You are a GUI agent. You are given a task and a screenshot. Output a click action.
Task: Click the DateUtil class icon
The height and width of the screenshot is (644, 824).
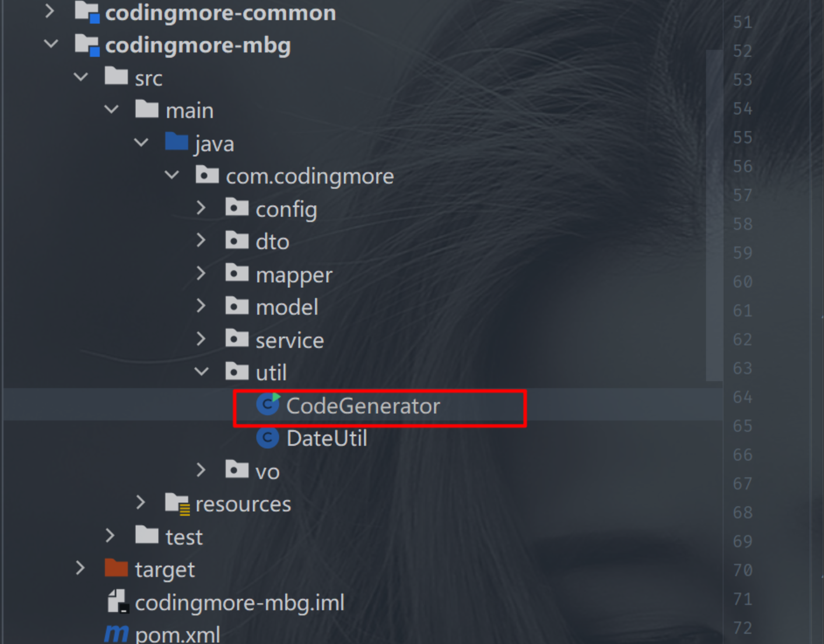[268, 438]
